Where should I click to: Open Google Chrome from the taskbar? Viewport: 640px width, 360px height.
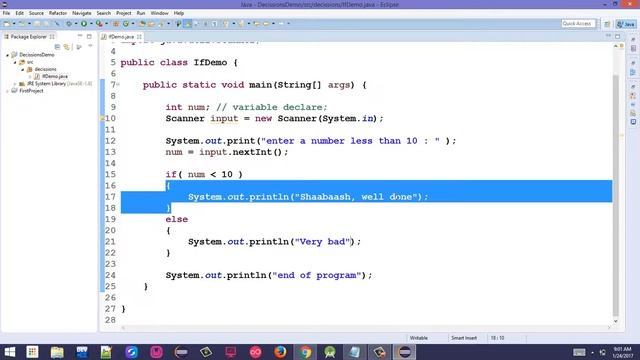pos(305,352)
